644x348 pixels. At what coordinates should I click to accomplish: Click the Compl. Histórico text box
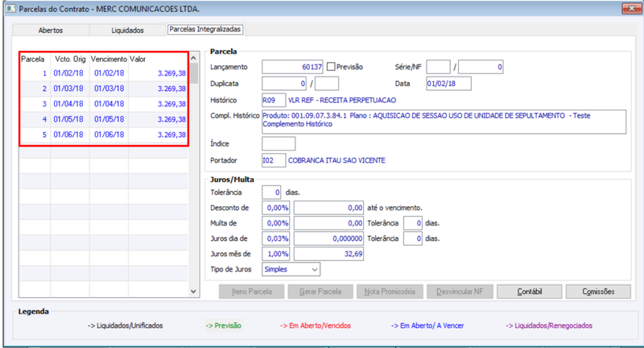tap(444, 122)
